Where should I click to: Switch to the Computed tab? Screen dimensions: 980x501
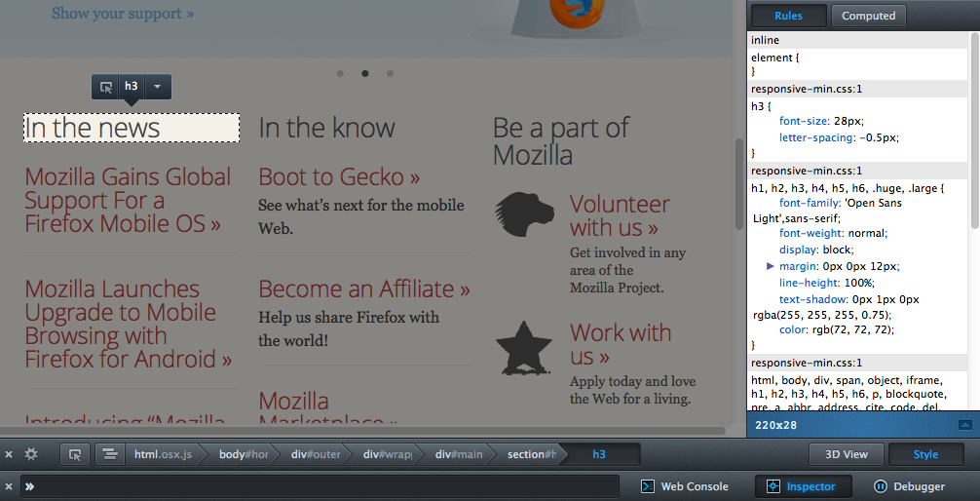click(x=869, y=16)
